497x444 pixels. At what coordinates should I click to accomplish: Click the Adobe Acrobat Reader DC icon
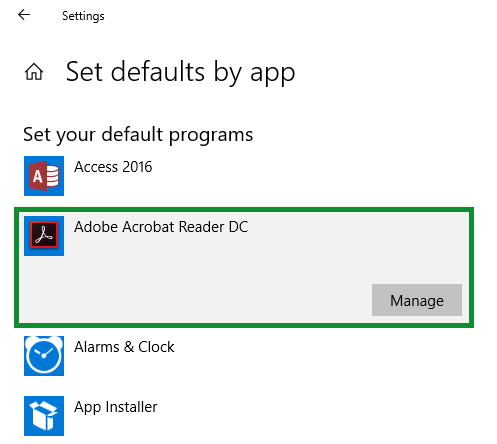[44, 236]
